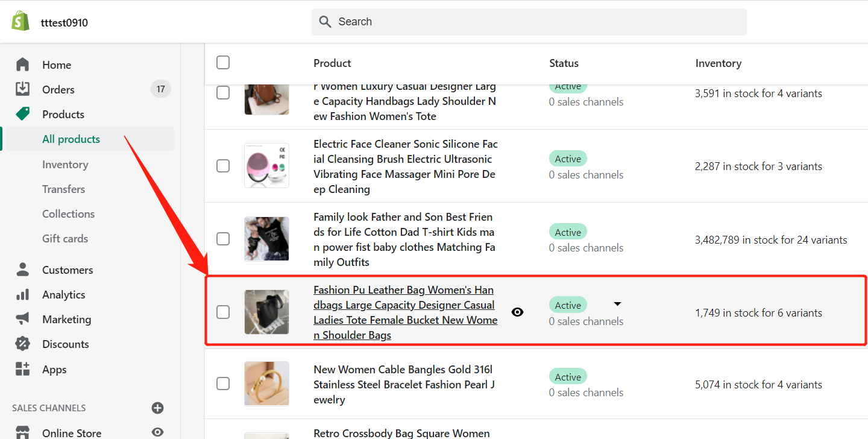
Task: Click the Customers person icon
Action: click(22, 269)
